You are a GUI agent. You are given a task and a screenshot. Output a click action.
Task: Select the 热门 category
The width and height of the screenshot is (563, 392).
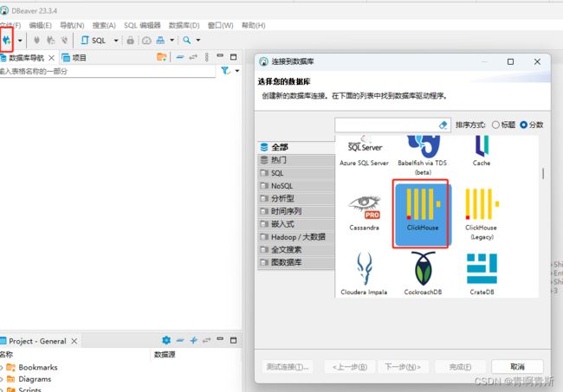[x=296, y=160]
